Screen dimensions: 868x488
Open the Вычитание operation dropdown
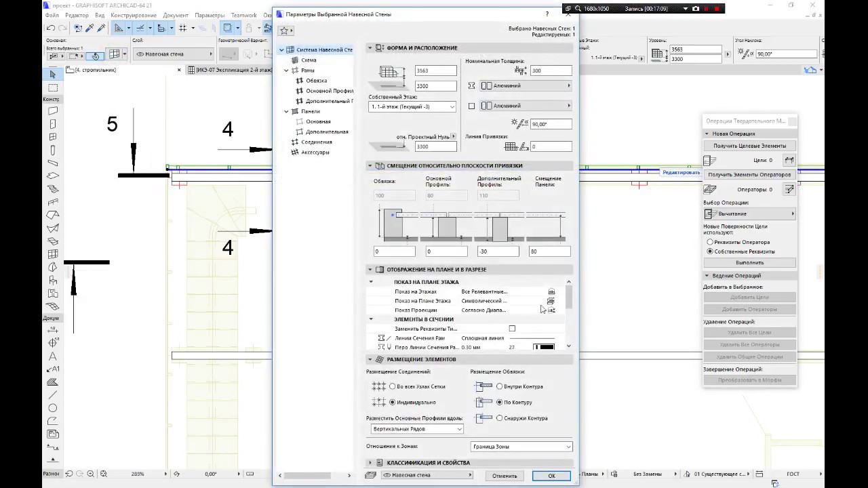pyautogui.click(x=749, y=214)
